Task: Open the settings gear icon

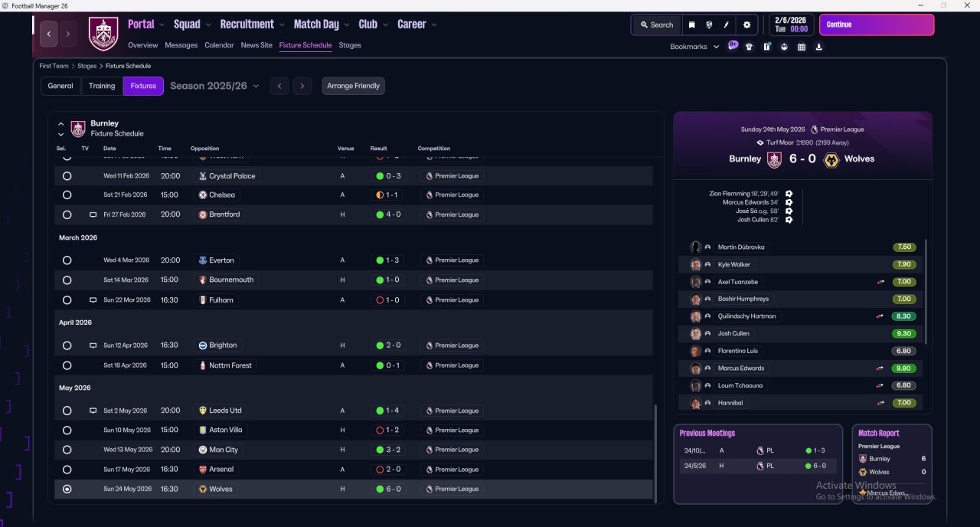Action: click(x=747, y=25)
